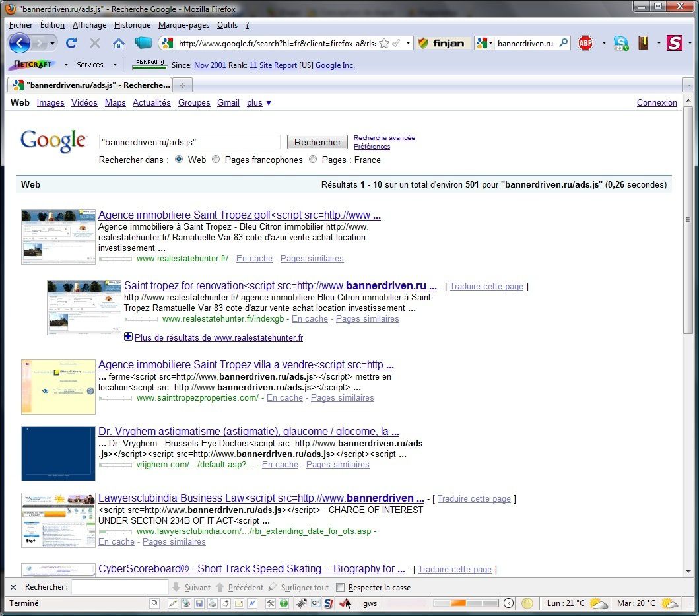Open the back/forward history dropdown arrow

pyautogui.click(x=53, y=44)
